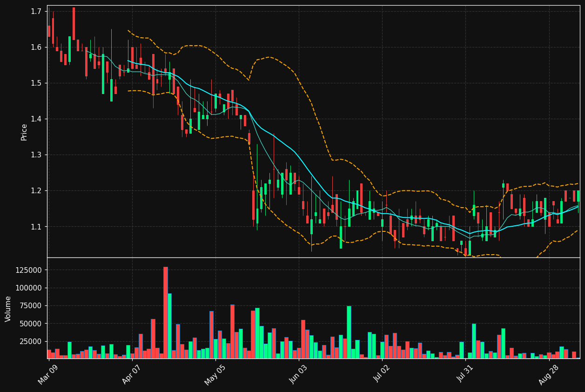Image resolution: width=585 pixels, height=392 pixels.
Task: Select the 1.6 price axis label
Action: pyautogui.click(x=36, y=47)
